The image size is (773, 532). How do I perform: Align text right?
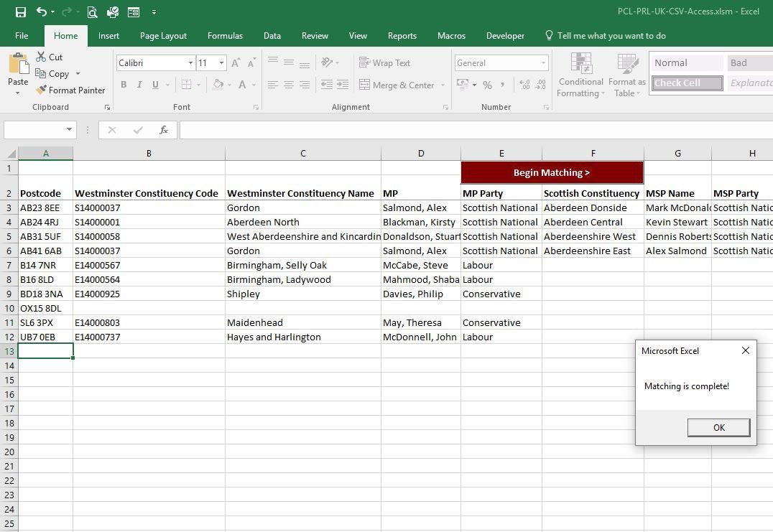pyautogui.click(x=305, y=85)
